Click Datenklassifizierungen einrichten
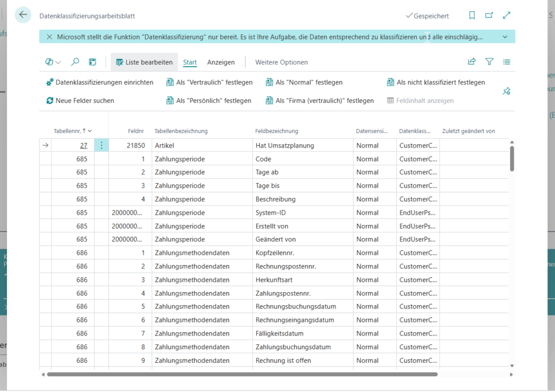Screen dimensions: 555x392 point(100,82)
